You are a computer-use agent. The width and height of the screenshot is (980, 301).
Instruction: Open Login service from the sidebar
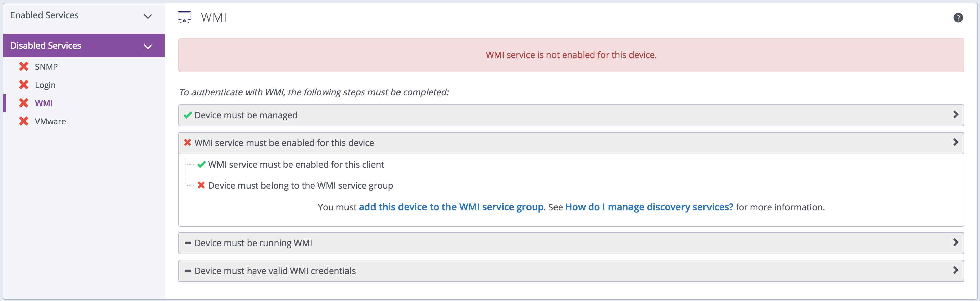click(x=45, y=85)
